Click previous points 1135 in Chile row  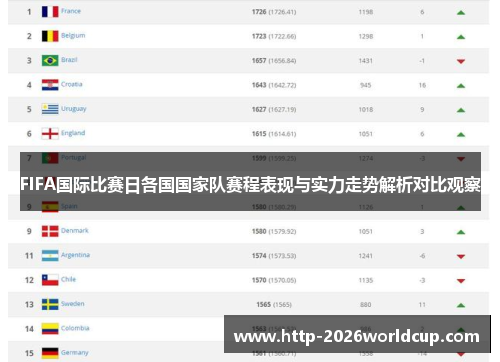[366, 280]
